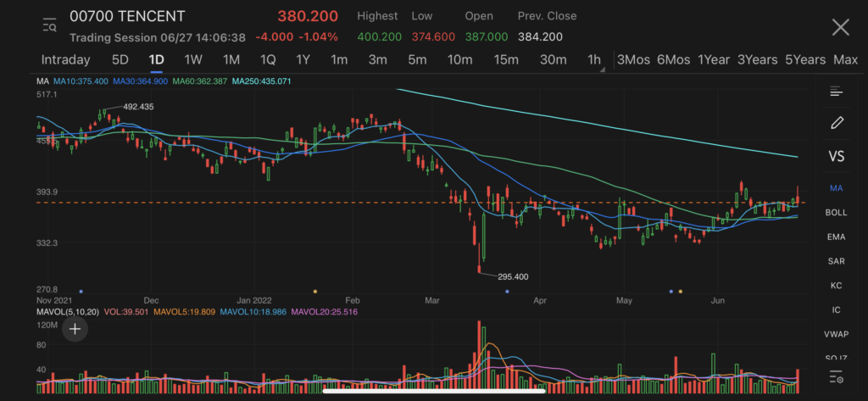Click the MAVOL5:19.809 value
868x401 pixels.
coord(184,312)
